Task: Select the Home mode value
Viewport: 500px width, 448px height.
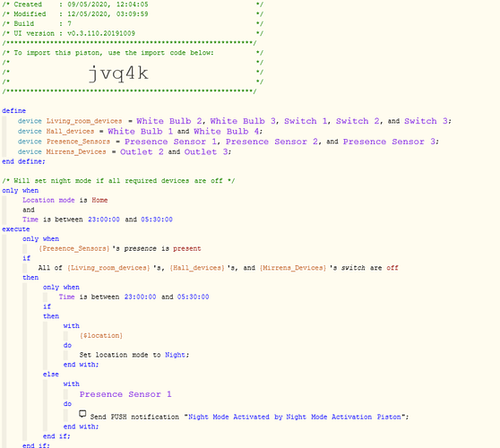Action: point(99,200)
